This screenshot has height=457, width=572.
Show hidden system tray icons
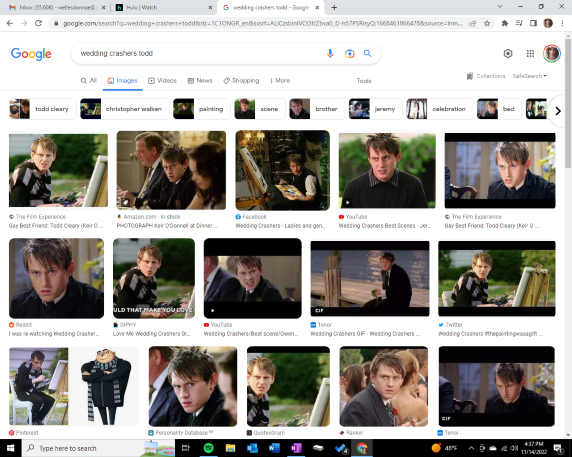point(471,448)
